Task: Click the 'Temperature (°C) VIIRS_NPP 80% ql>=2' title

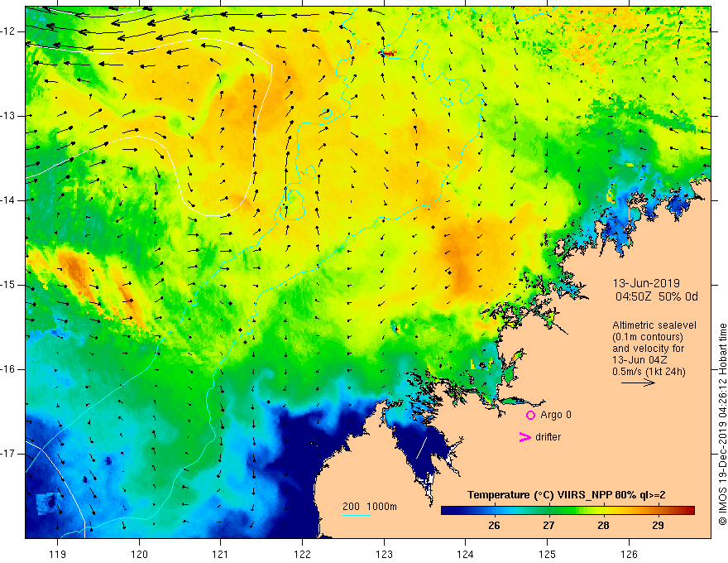Action: click(x=566, y=495)
